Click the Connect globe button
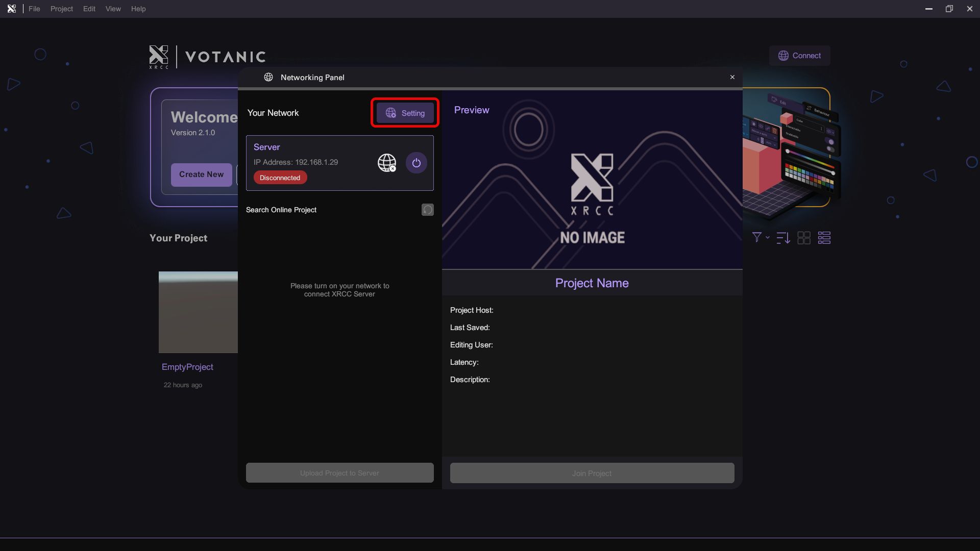Image resolution: width=980 pixels, height=551 pixels. tap(799, 56)
